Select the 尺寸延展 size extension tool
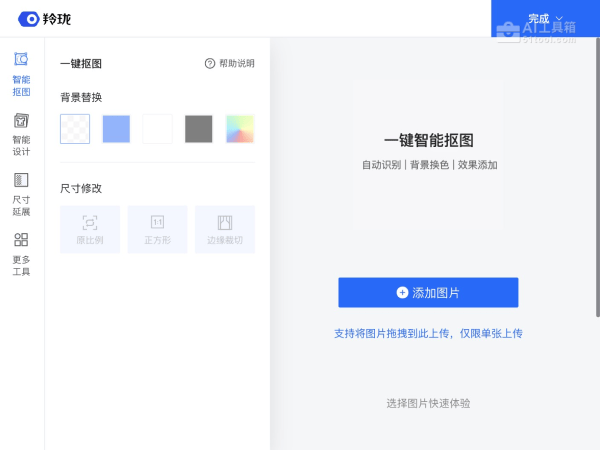600x450 pixels. click(x=21, y=193)
